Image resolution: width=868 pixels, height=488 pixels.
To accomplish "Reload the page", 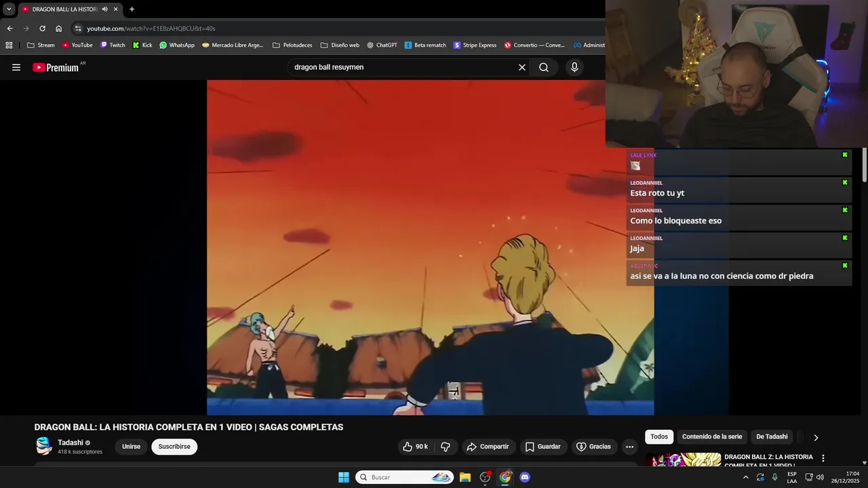I will click(42, 28).
